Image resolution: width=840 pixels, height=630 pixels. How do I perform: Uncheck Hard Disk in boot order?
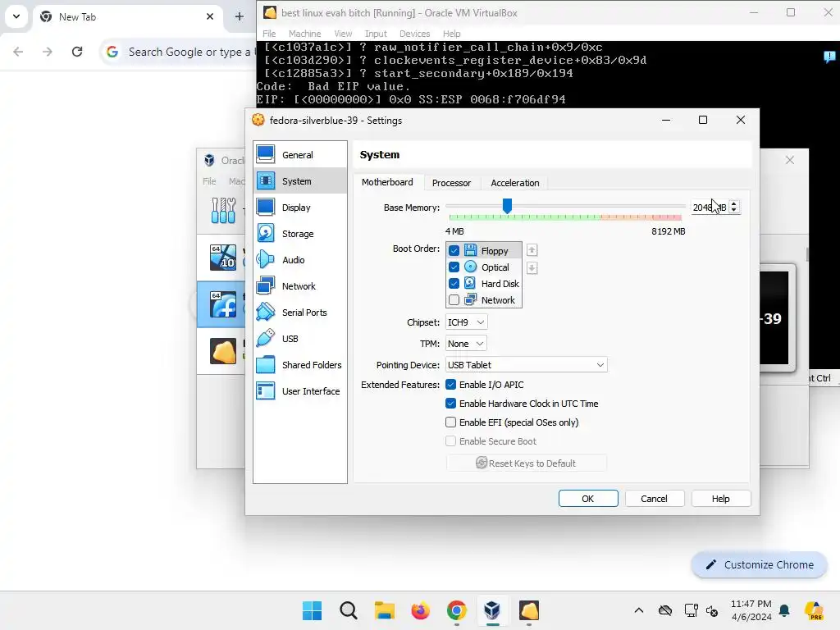[x=454, y=283]
